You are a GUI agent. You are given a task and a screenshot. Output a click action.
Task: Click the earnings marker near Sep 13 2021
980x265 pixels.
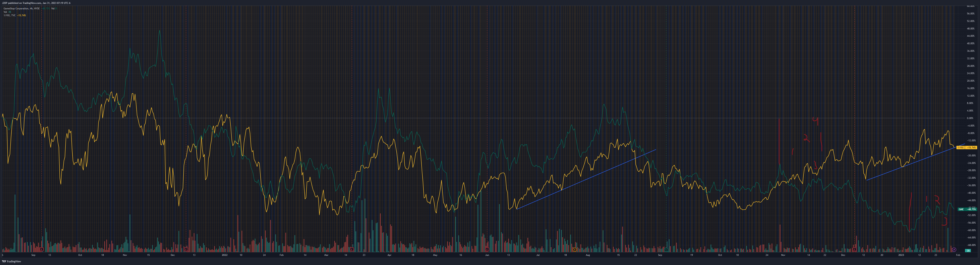[x=42, y=250]
